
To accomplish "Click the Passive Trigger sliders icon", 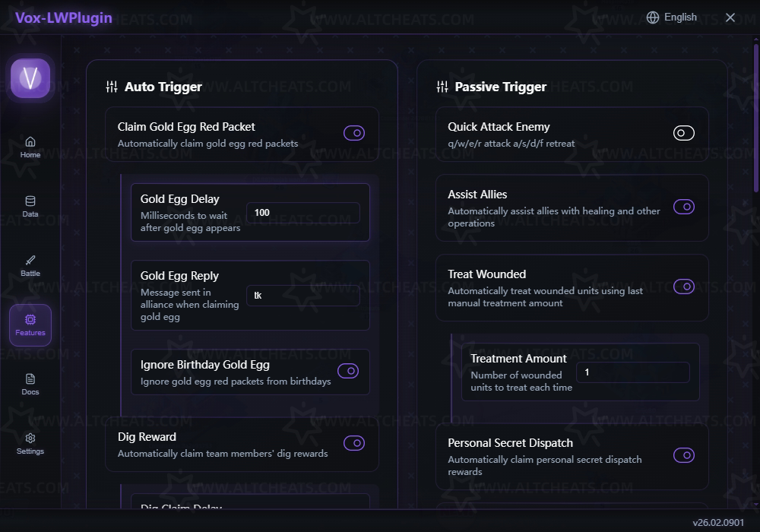I will (442, 87).
